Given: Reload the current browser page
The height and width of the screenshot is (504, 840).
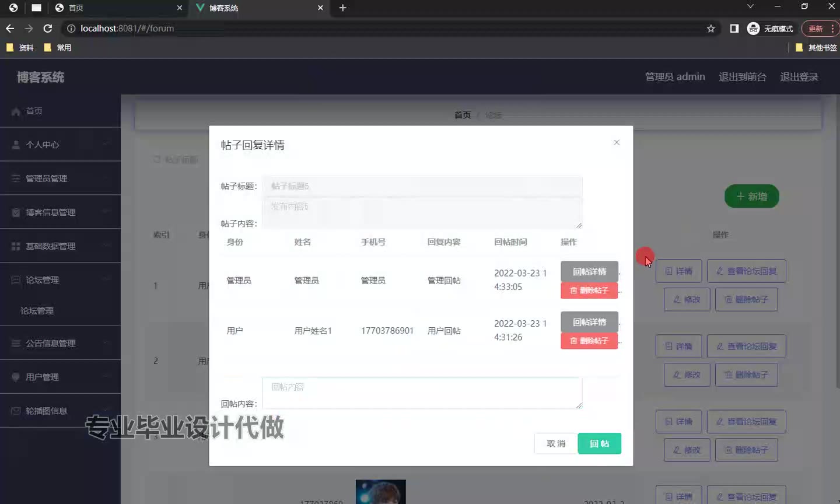Looking at the screenshot, I should [48, 28].
